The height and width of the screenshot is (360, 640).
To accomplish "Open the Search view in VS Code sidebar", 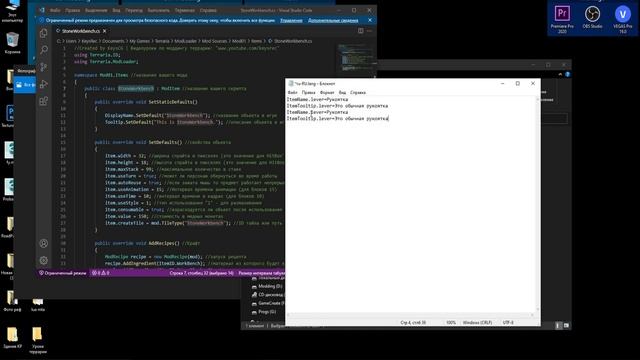I will tap(44, 50).
